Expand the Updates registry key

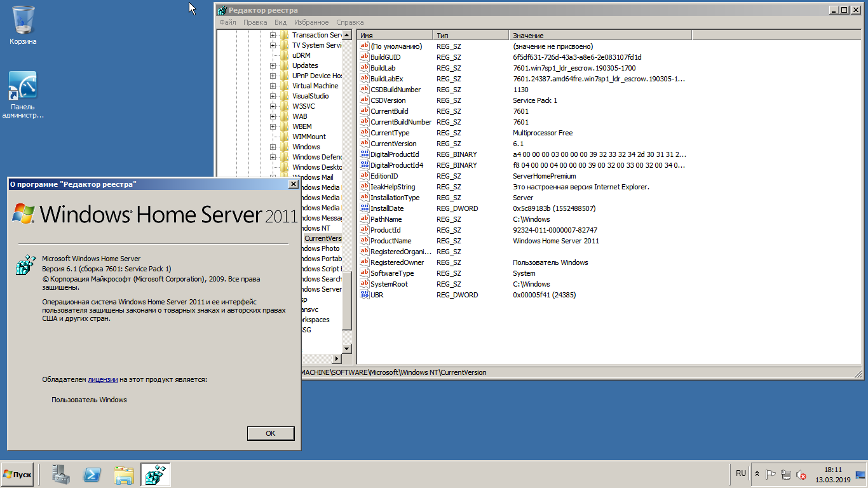point(273,65)
